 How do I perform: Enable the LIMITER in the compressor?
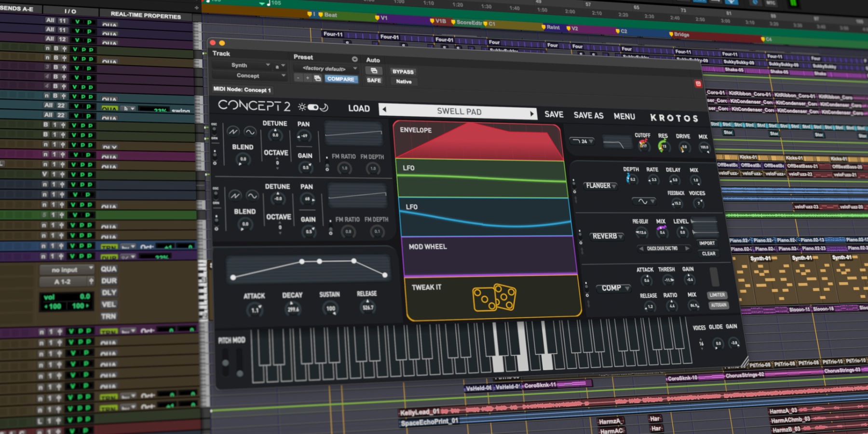[717, 295]
